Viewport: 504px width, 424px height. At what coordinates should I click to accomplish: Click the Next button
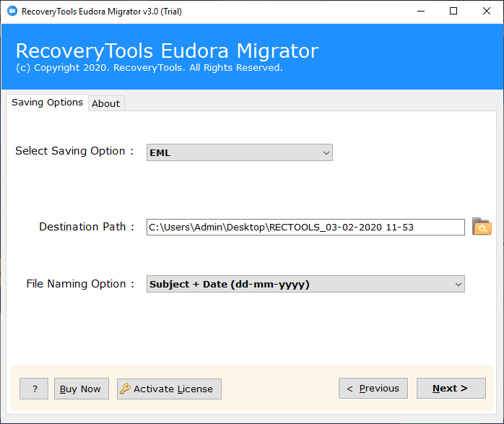pyautogui.click(x=451, y=389)
